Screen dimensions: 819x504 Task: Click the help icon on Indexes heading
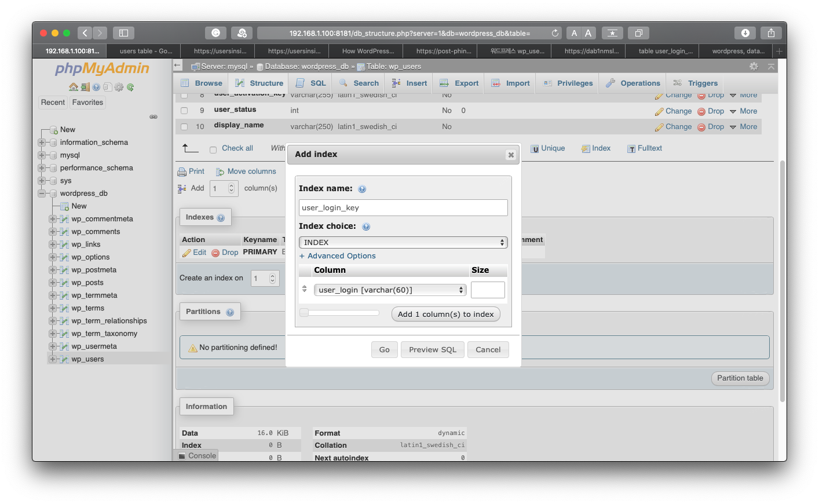tap(221, 218)
